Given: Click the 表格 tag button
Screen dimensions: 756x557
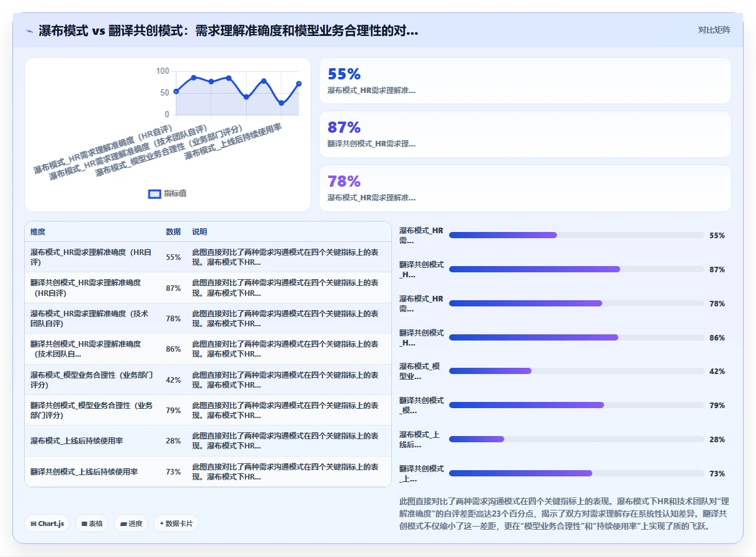Looking at the screenshot, I should point(92,524).
